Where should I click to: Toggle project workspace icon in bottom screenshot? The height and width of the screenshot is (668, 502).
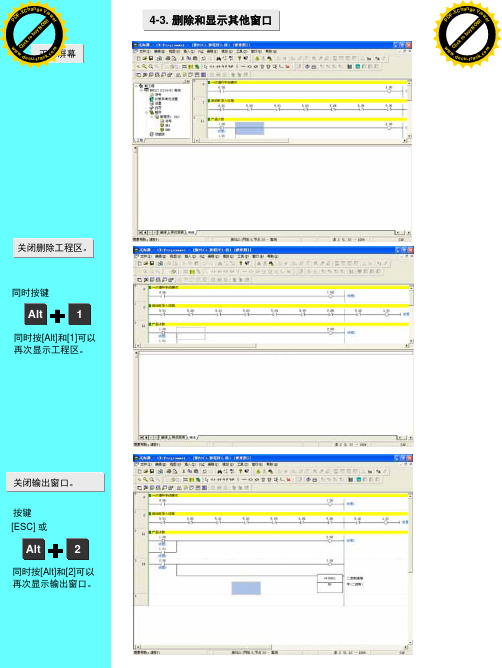tap(140, 487)
